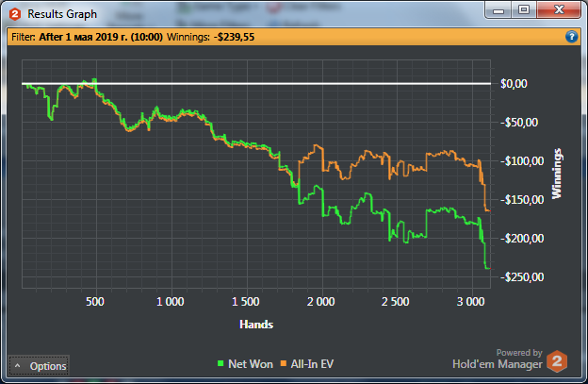Open the help question mark icon
Image resolution: width=588 pixels, height=384 pixels.
(571, 37)
